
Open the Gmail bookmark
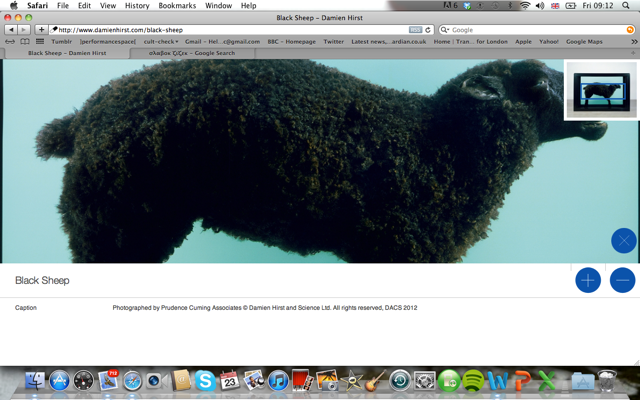(x=222, y=42)
